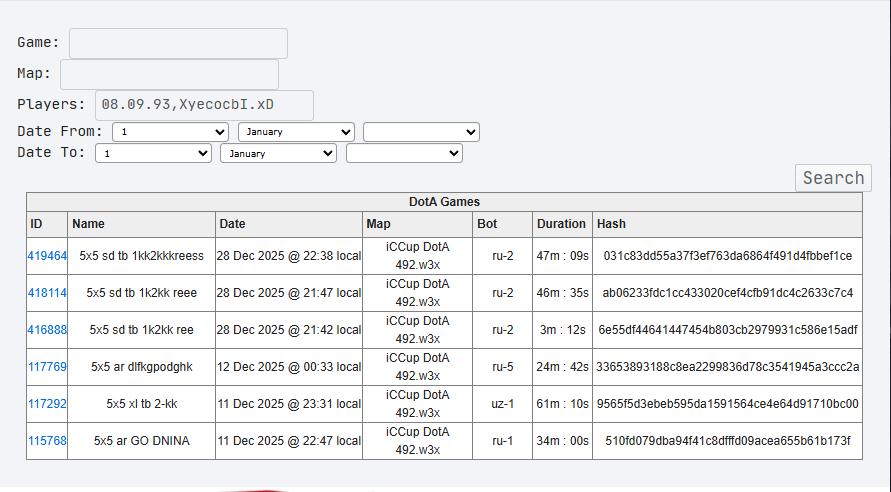
Task: Open game ID 115768 link
Action: 47,441
